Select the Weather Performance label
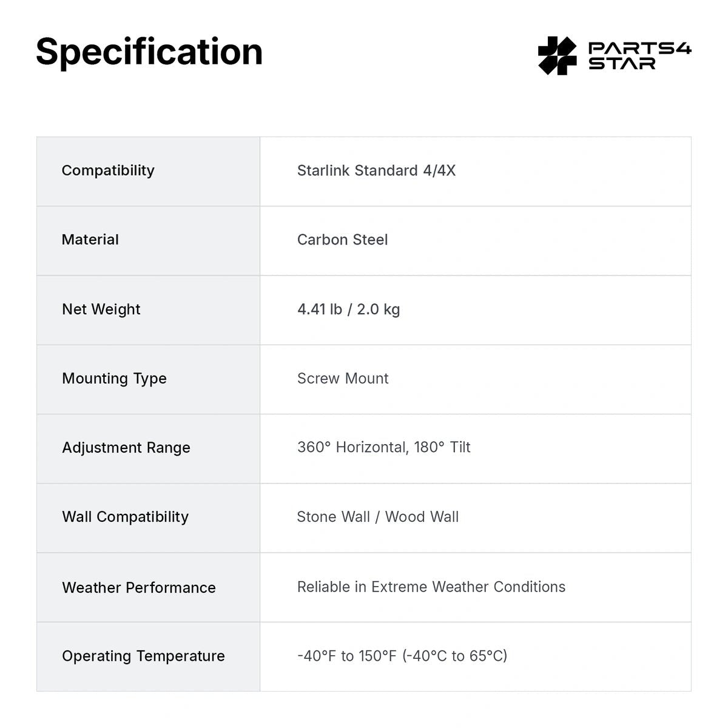 coord(139,587)
